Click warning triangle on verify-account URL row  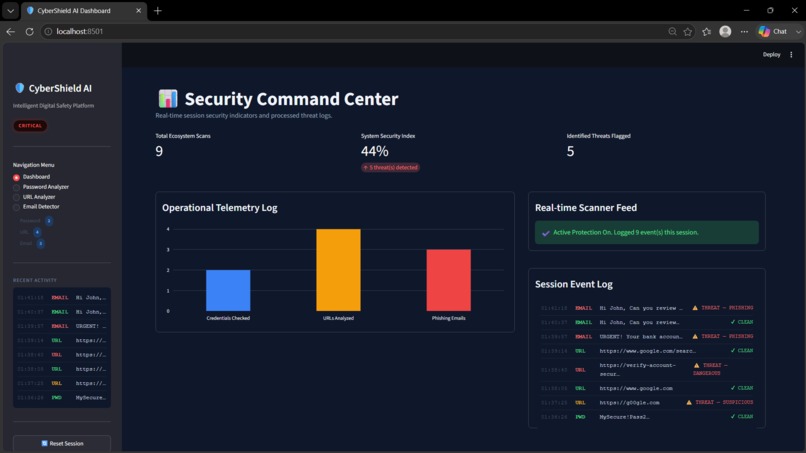697,365
